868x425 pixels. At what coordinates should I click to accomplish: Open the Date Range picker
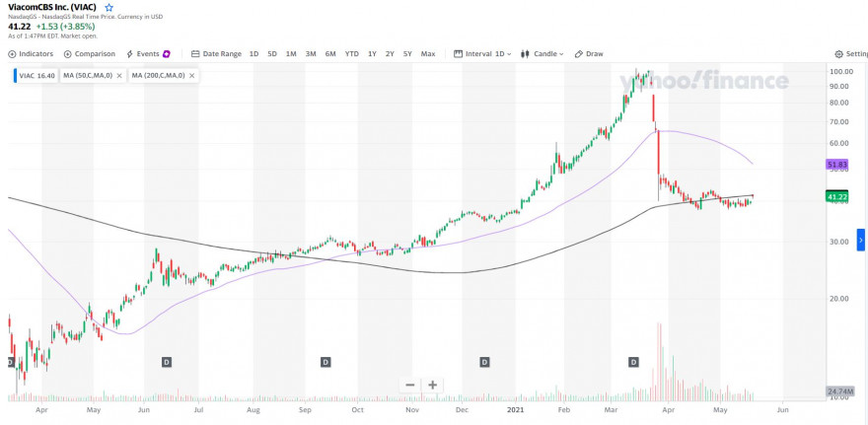tap(216, 53)
